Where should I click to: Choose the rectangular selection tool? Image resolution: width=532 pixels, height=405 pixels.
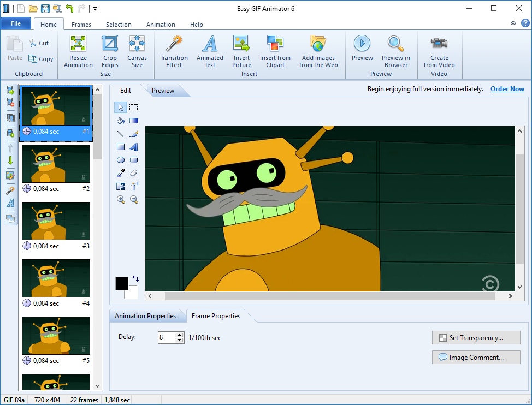134,108
